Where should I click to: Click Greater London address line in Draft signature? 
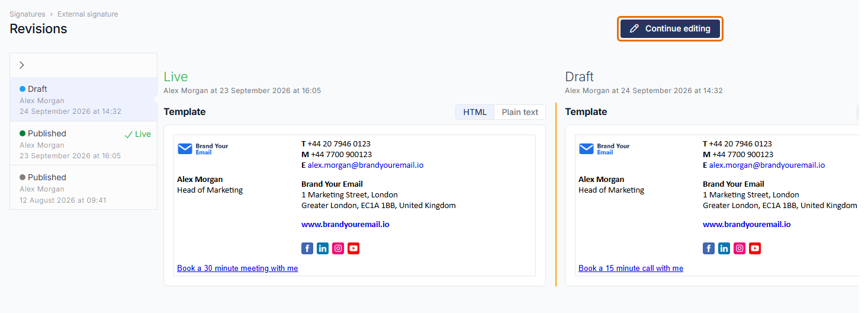(x=780, y=206)
